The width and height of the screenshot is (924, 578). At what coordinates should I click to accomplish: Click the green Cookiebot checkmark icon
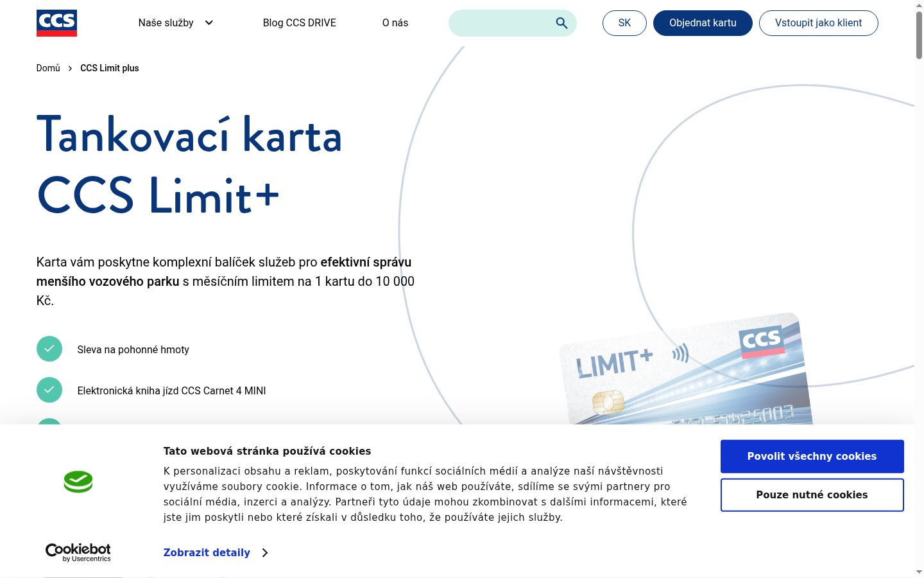pyautogui.click(x=78, y=482)
